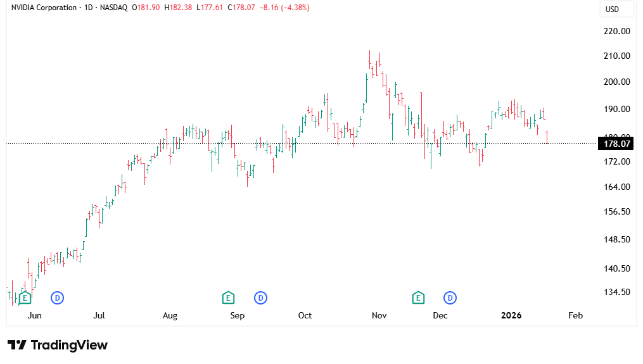Click the last red candle at chart's right edge
The width and height of the screenshot is (643, 364).
coord(547,137)
